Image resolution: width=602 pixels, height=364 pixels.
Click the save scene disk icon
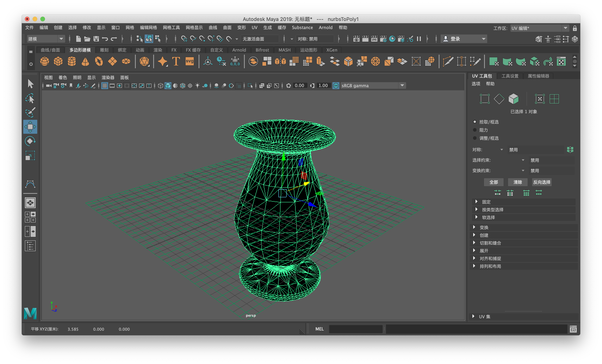[96, 39]
